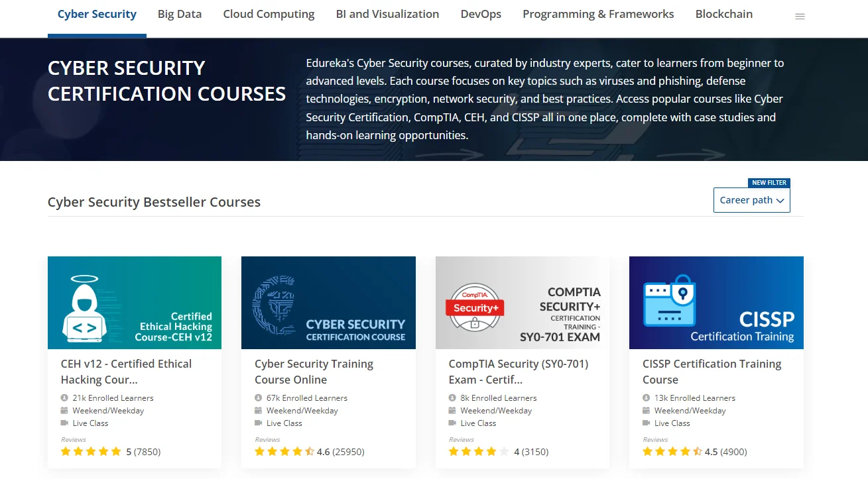Click the Reviews label on CEH v12 card
868x479 pixels.
click(74, 439)
